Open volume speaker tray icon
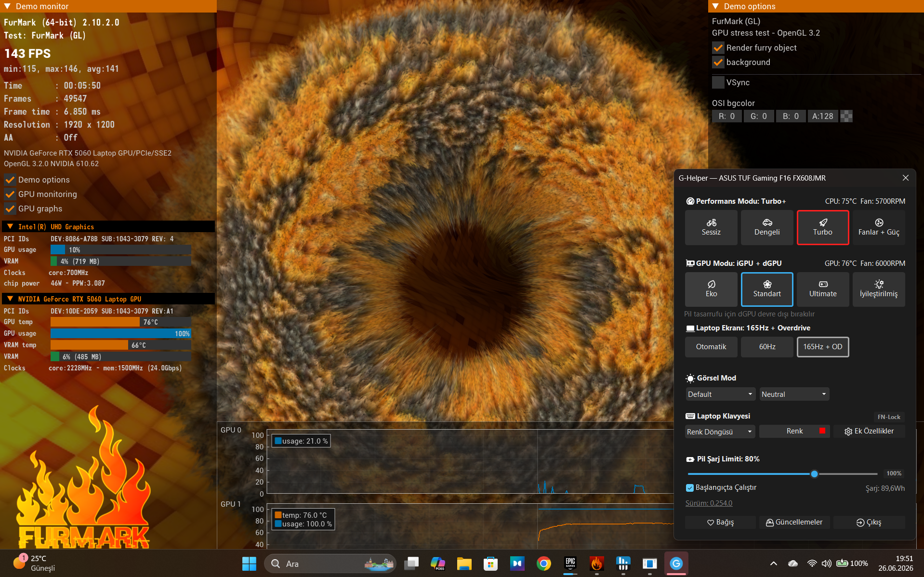The height and width of the screenshot is (577, 924). (827, 564)
